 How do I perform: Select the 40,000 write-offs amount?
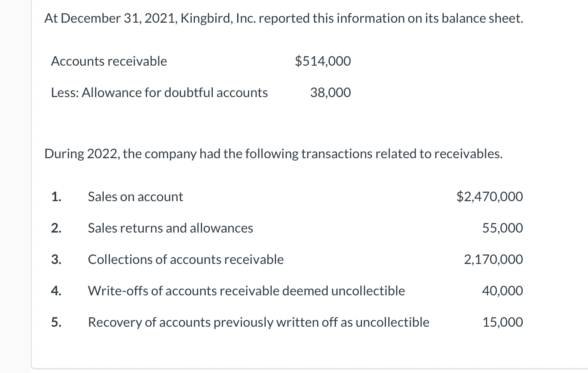tap(502, 291)
